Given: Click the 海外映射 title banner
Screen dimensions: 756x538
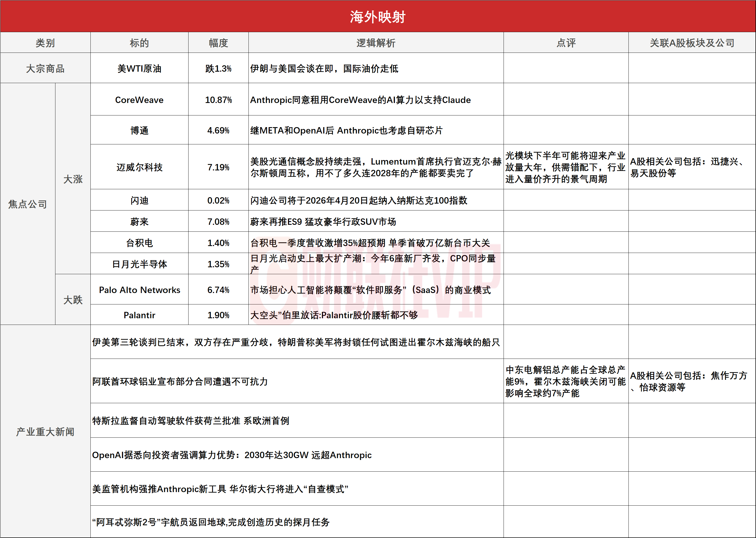Looking at the screenshot, I should [378, 16].
